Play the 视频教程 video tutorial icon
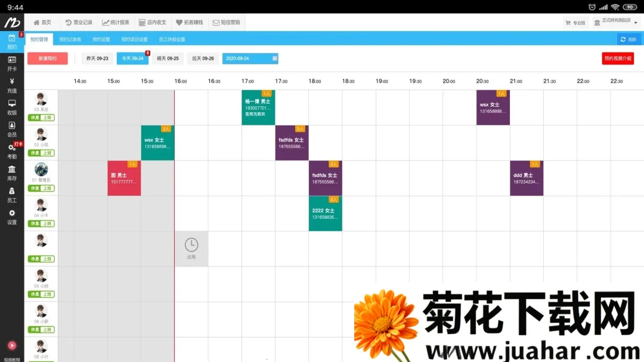The width and height of the screenshot is (644, 362). pyautogui.click(x=12, y=345)
